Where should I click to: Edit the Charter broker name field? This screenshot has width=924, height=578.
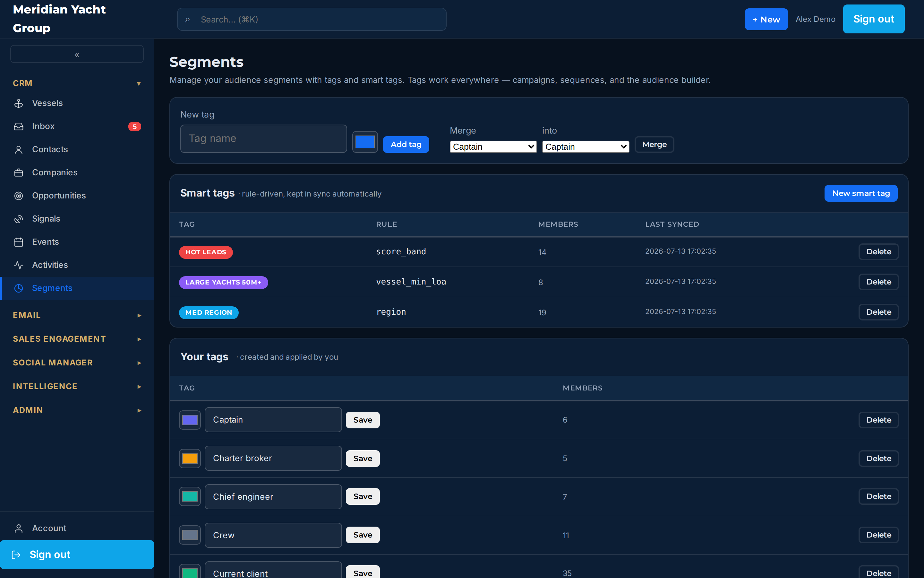273,458
